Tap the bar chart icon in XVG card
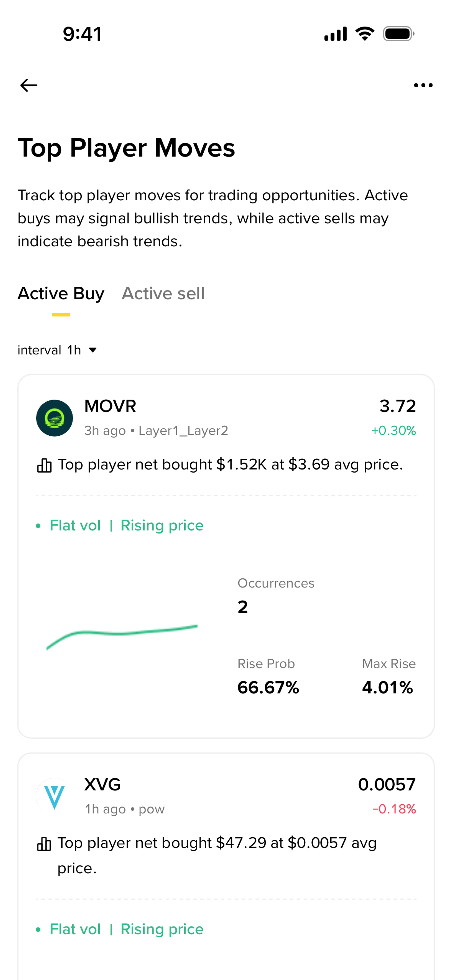The image size is (452, 980). 44,844
